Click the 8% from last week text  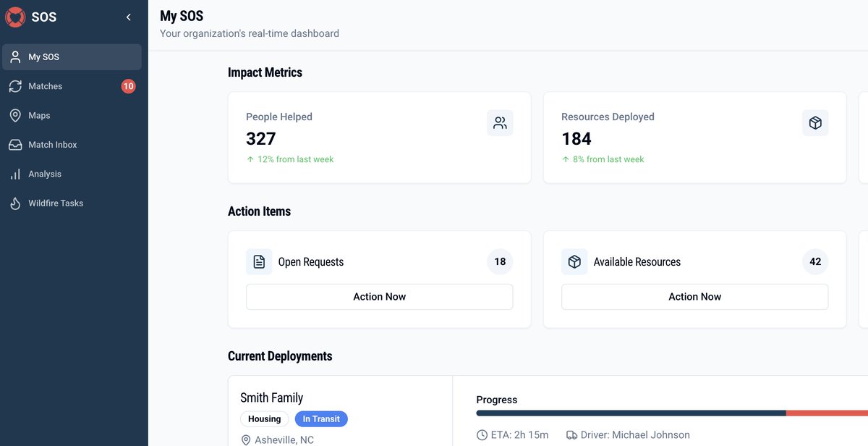pos(608,159)
